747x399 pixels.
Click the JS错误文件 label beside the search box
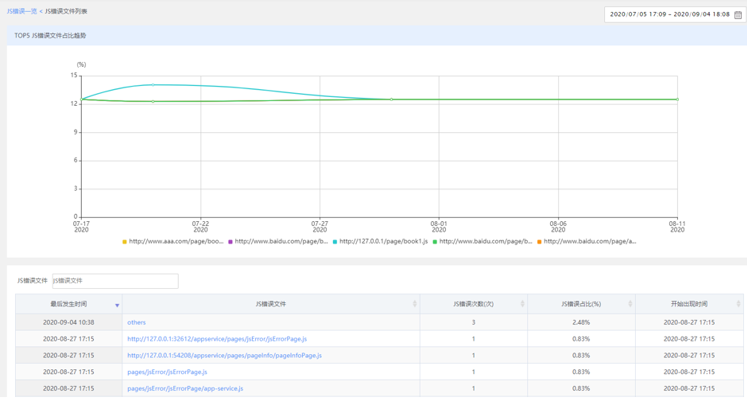(x=32, y=281)
